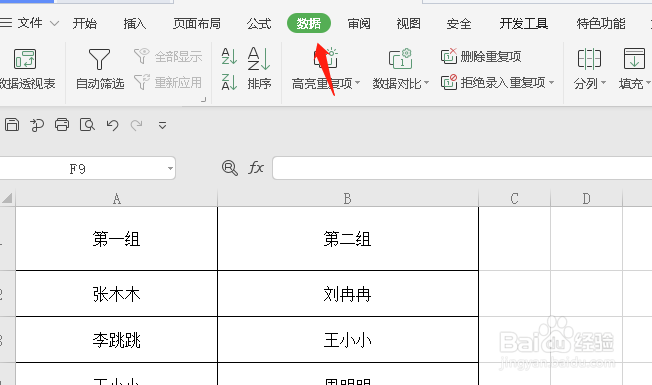Click into the formula bar
Viewport: 652px width, 385px height.
462,168
